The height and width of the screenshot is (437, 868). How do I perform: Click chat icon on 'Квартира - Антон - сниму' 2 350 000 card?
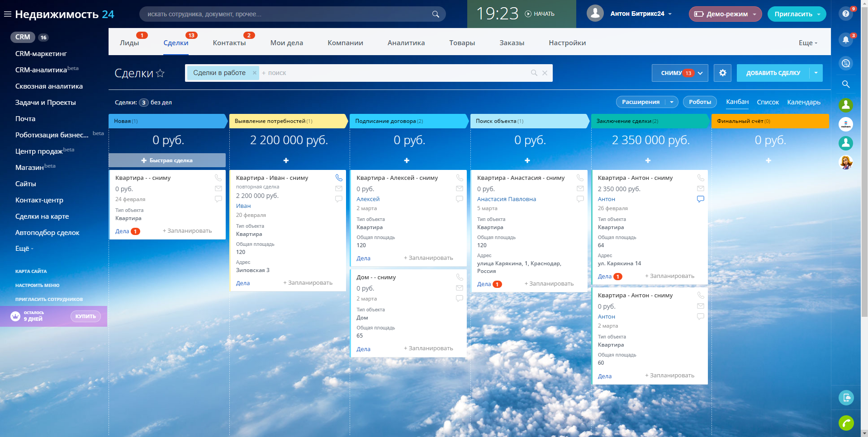pyautogui.click(x=701, y=199)
